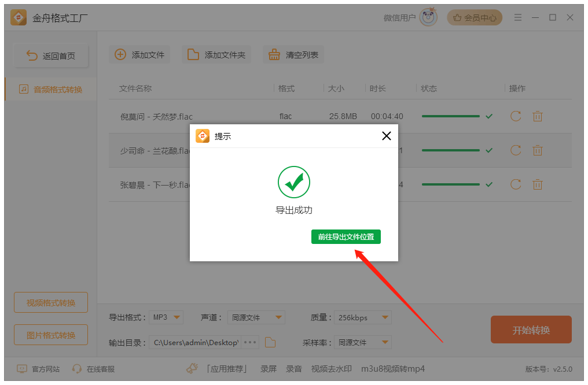Click 文件名称 column header
Viewport: 588px width, 385px height.
tap(135, 88)
